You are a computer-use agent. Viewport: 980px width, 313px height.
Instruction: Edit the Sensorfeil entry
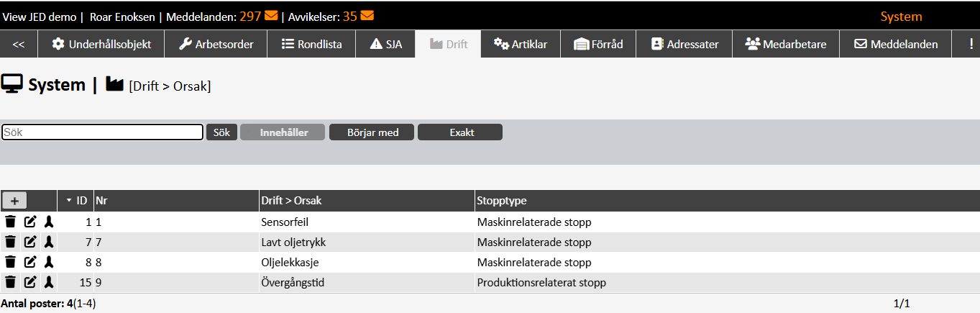click(x=30, y=222)
